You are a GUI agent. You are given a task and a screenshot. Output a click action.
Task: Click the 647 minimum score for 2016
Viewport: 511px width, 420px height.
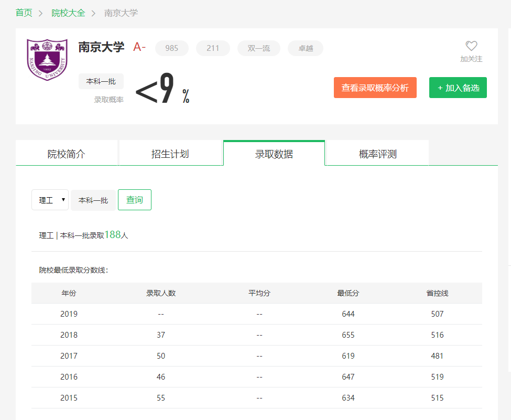point(348,377)
